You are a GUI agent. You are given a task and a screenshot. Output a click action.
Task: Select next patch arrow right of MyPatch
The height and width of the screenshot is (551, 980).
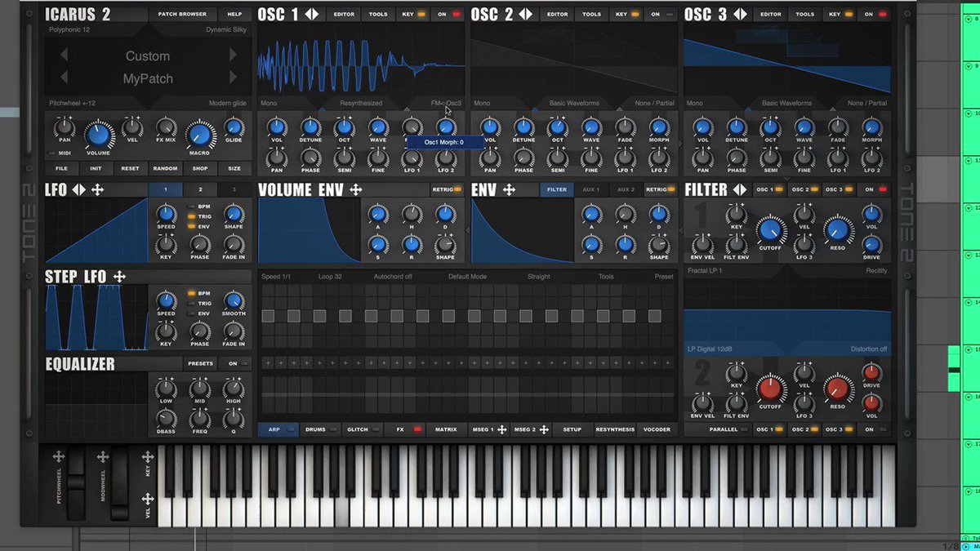click(x=234, y=78)
